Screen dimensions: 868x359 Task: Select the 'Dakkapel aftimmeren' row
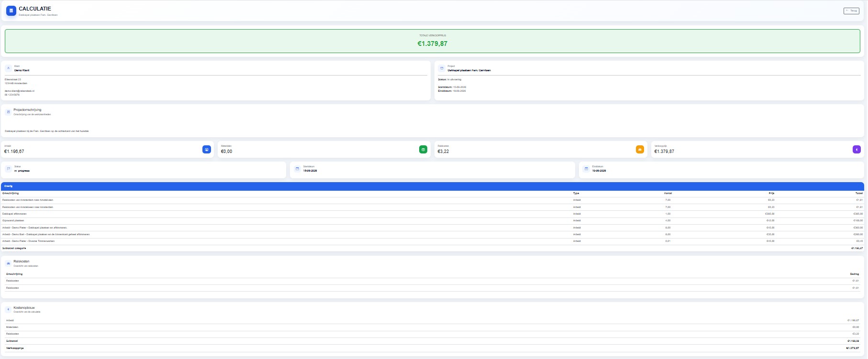[x=433, y=214]
